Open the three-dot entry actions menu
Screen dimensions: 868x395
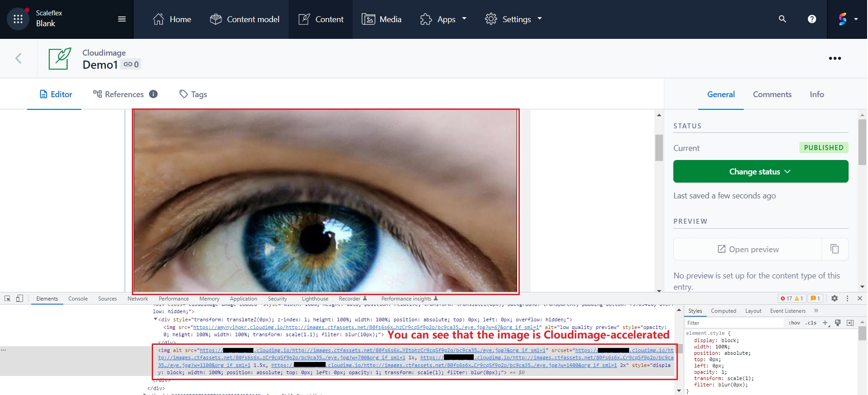pyautogui.click(x=835, y=58)
